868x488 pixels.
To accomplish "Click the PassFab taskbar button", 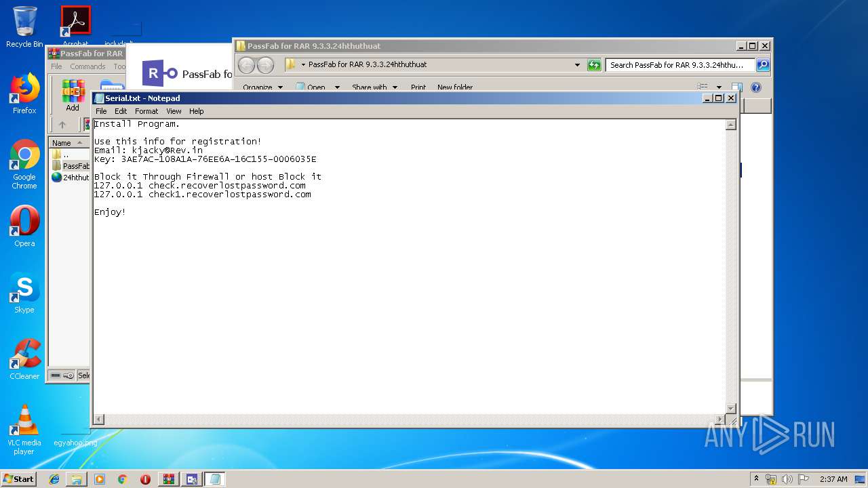I will (191, 479).
